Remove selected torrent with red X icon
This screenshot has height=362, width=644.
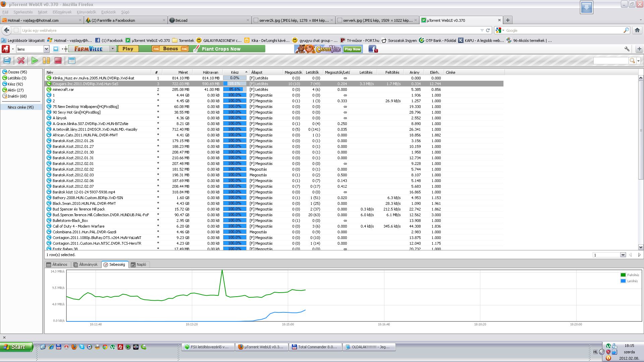click(x=21, y=61)
